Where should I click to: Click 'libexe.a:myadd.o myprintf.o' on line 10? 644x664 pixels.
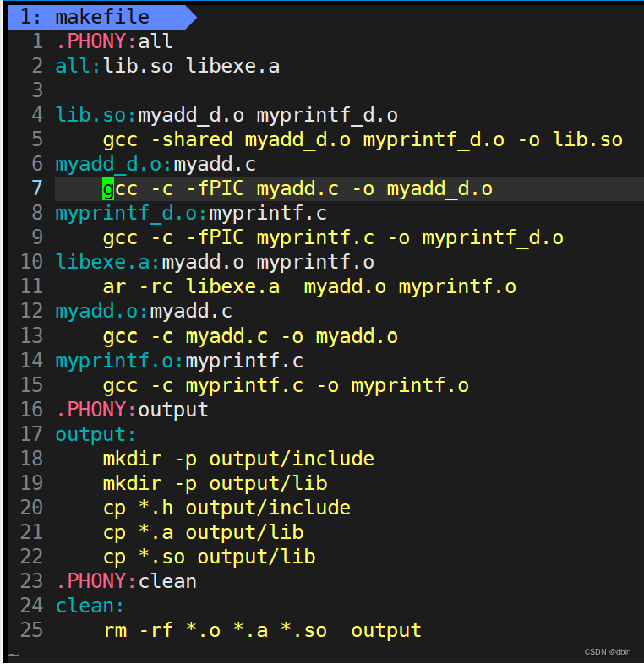[215, 262]
